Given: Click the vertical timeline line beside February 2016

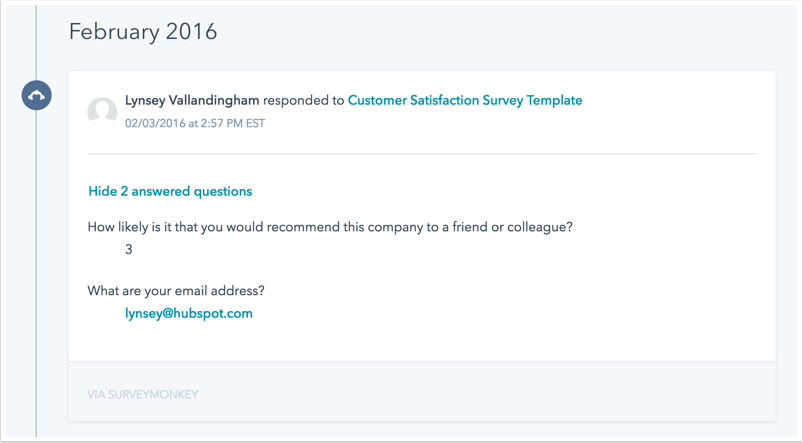Looking at the screenshot, I should (36, 32).
